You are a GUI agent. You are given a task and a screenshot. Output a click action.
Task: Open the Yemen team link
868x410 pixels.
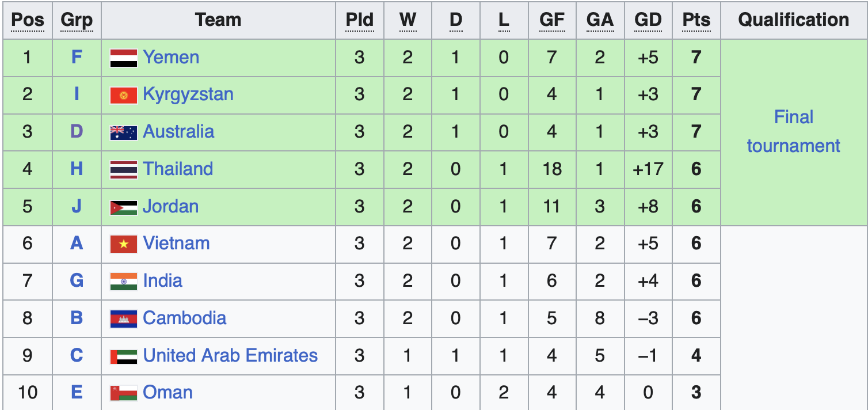coord(171,57)
